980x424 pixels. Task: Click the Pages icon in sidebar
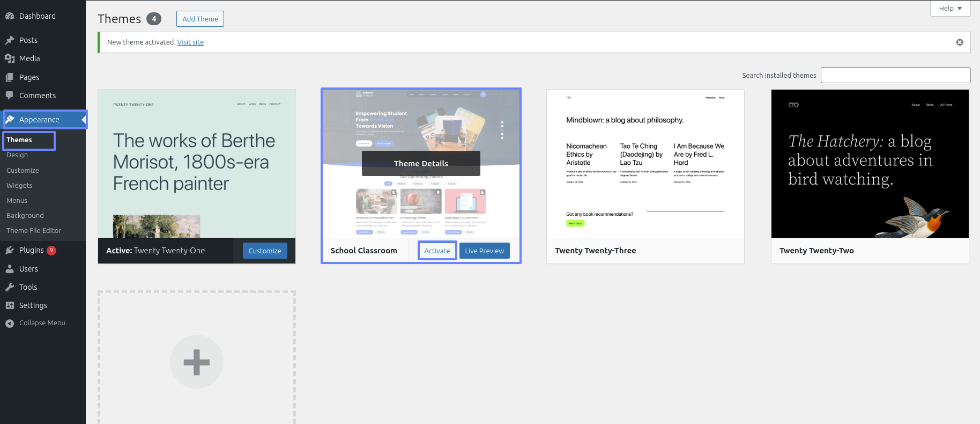tap(10, 77)
